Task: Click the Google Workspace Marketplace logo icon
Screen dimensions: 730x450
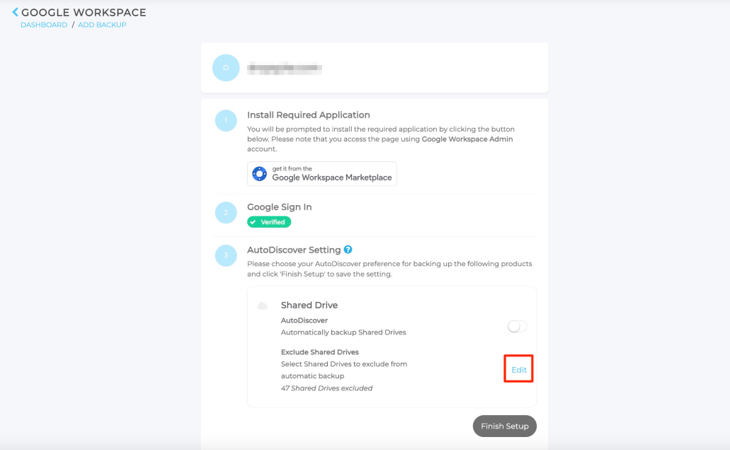Action: (259, 174)
